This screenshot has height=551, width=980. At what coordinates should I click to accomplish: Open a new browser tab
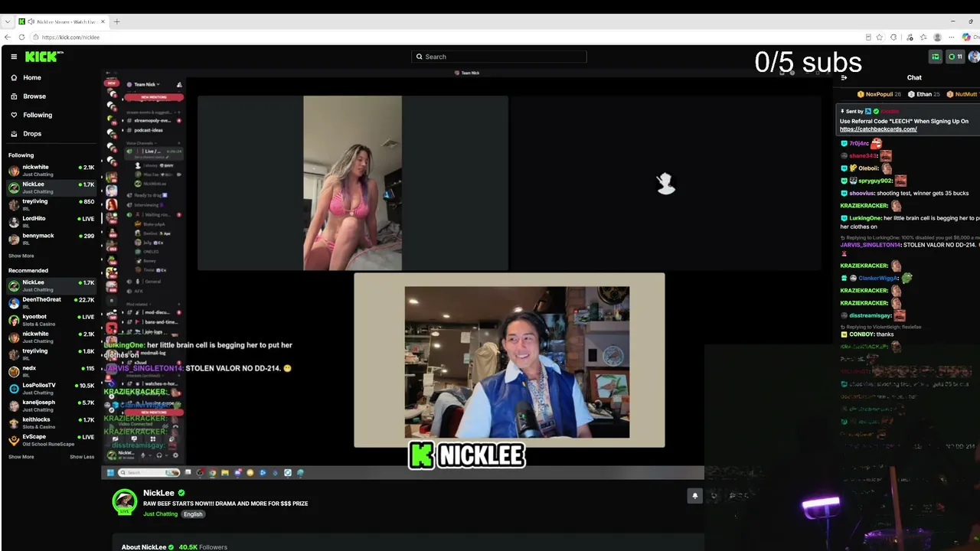(x=116, y=21)
